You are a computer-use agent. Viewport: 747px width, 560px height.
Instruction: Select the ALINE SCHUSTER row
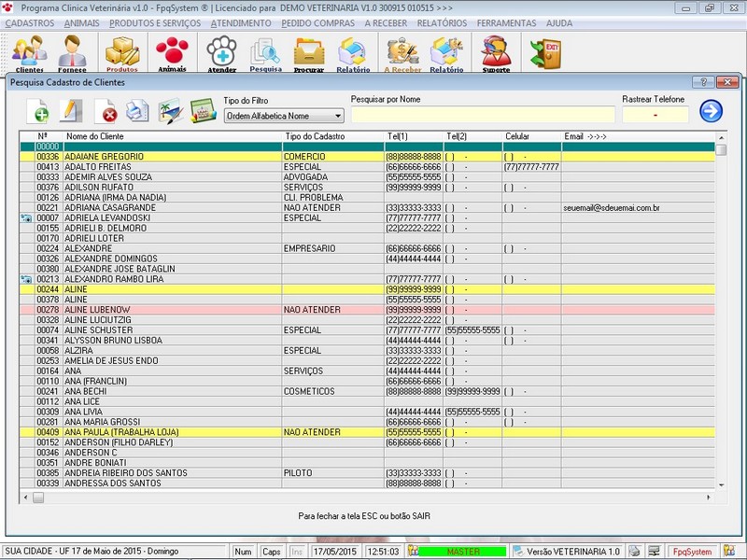pyautogui.click(x=367, y=330)
